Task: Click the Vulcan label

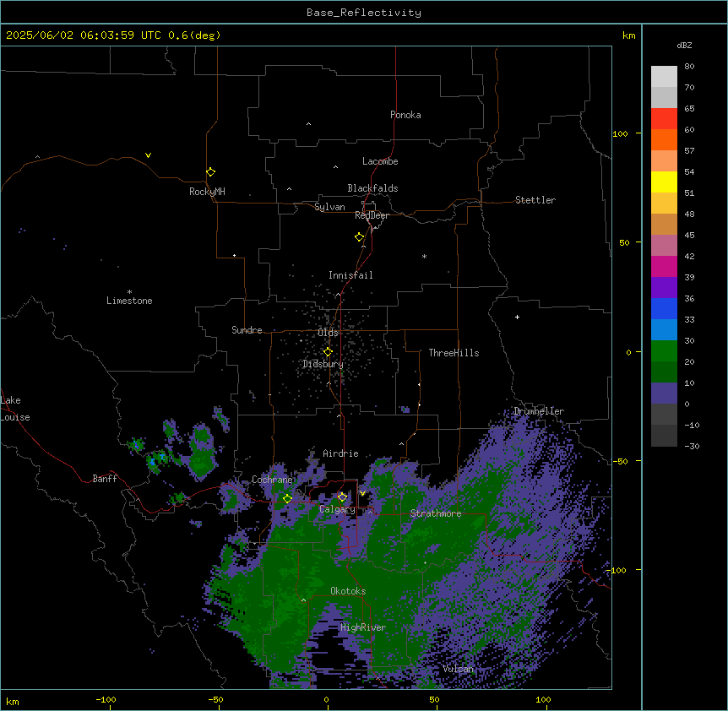Action: click(x=458, y=669)
